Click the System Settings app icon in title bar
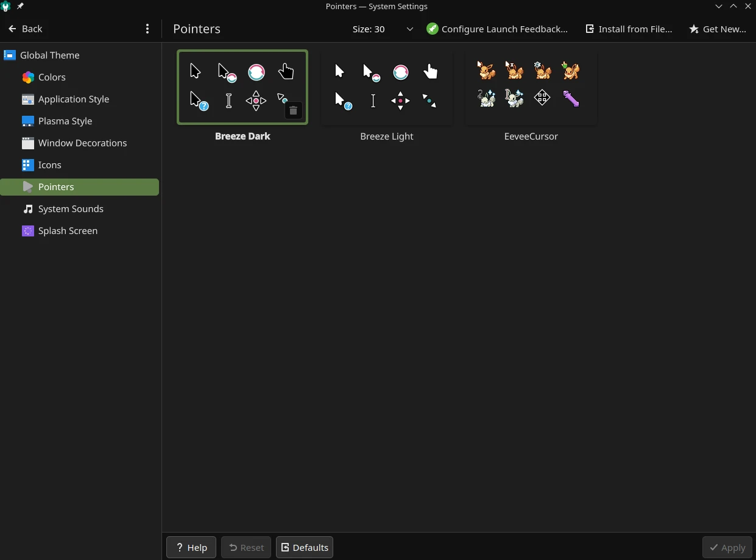 pos(6,6)
